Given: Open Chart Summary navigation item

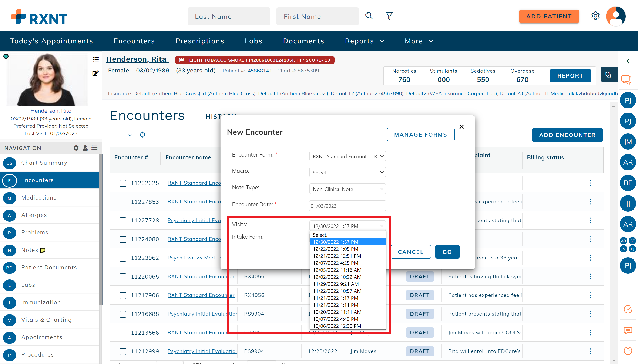Looking at the screenshot, I should point(50,163).
